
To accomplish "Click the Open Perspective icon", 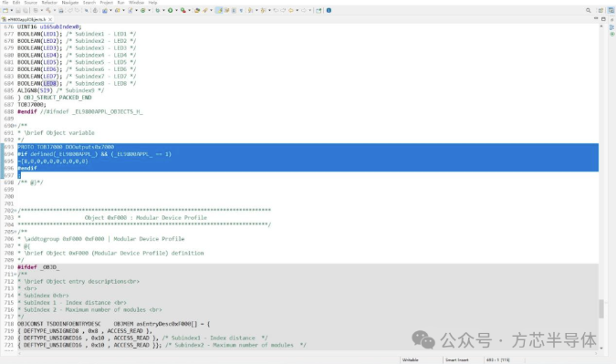I will (x=600, y=11).
